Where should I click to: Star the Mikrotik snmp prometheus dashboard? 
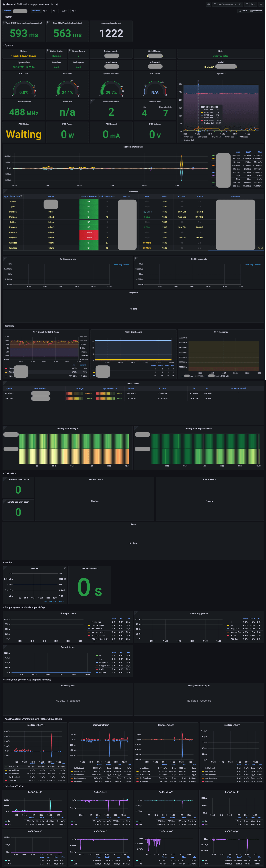point(52,4)
